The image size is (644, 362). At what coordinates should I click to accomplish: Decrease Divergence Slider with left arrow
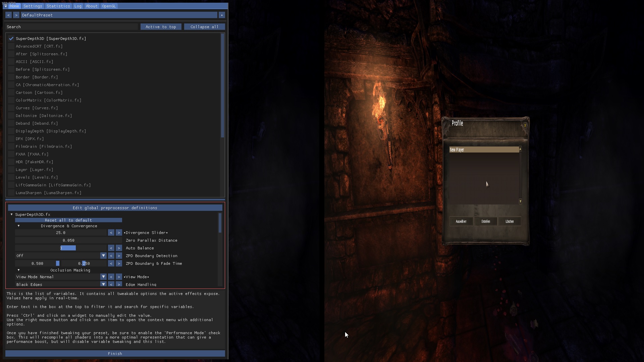tap(111, 233)
